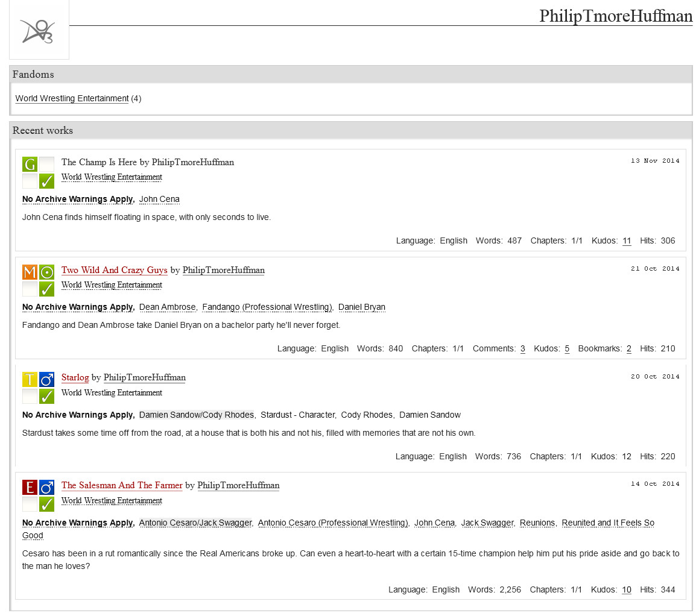Click the Recent works section heading
The height and width of the screenshot is (616, 696).
[43, 130]
